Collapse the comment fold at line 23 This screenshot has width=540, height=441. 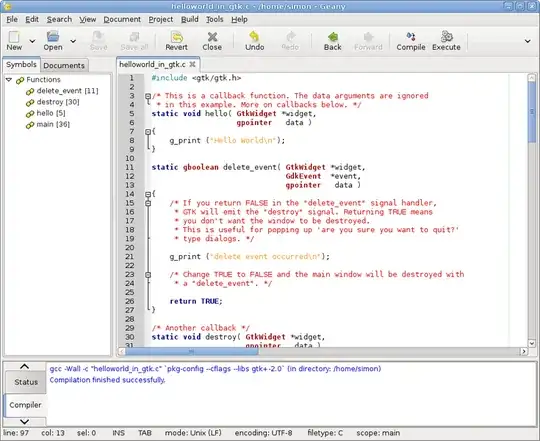click(148, 275)
